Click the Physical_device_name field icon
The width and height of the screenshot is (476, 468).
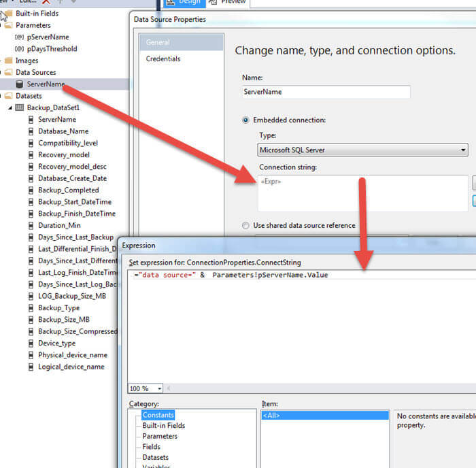[x=31, y=355]
